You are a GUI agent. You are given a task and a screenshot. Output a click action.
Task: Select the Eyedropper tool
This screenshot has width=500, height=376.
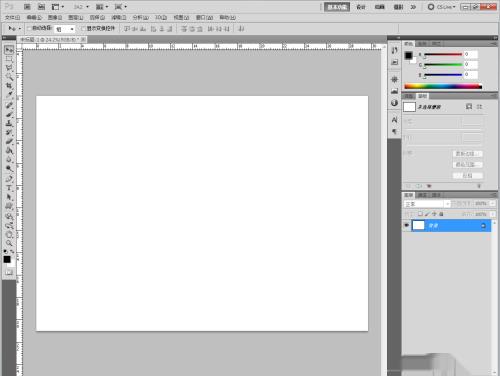(9, 95)
